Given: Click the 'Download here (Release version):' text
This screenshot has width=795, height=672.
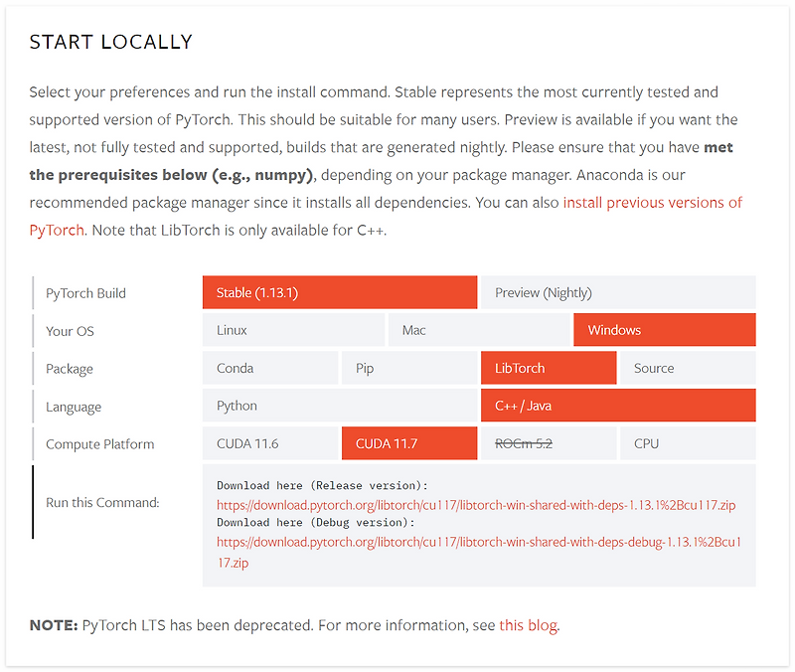Looking at the screenshot, I should (x=322, y=485).
